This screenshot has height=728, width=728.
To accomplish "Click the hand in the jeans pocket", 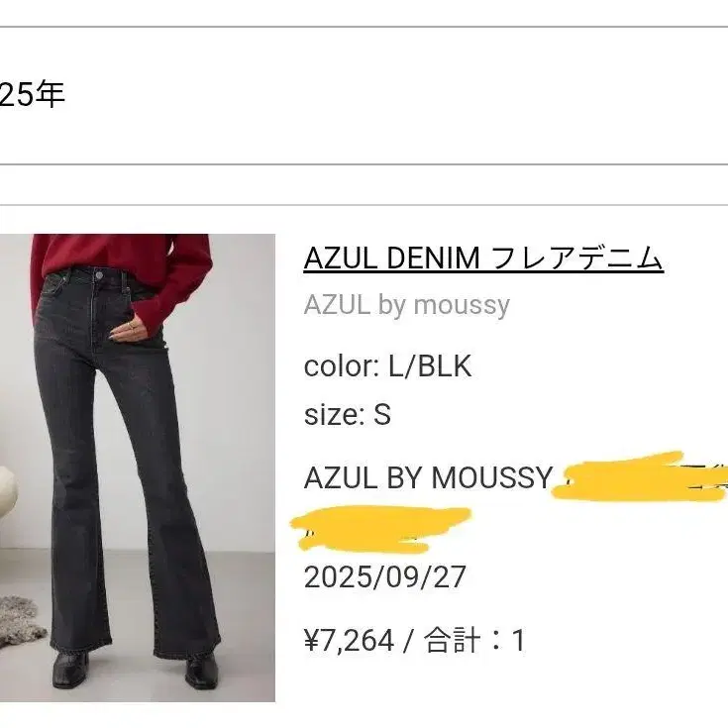I will click(131, 330).
